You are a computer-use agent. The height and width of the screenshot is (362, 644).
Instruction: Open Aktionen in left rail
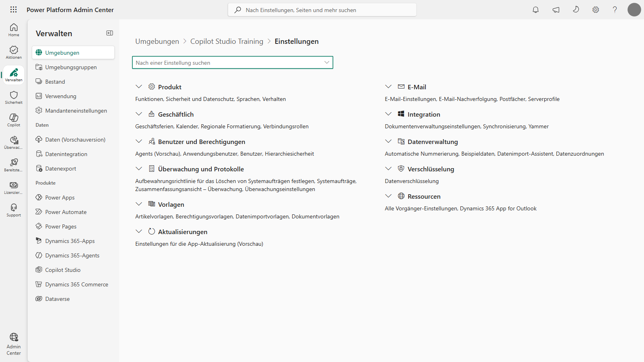tap(14, 52)
